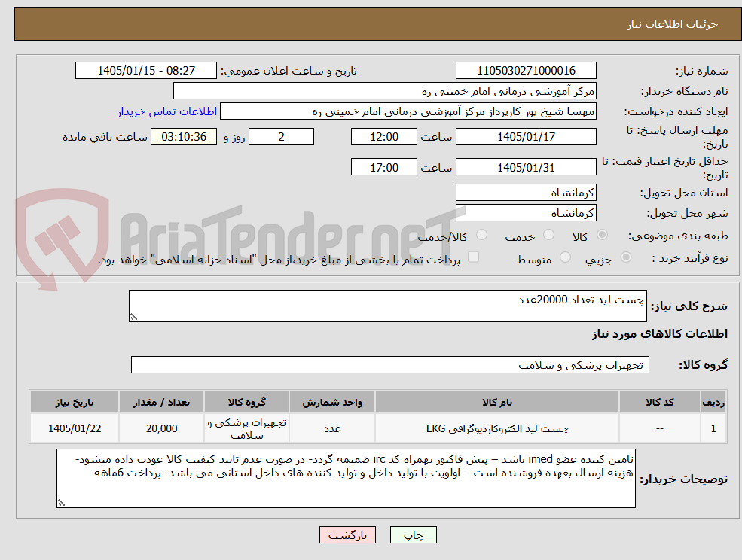
Task: Click the چاپ print button
Action: [413, 535]
